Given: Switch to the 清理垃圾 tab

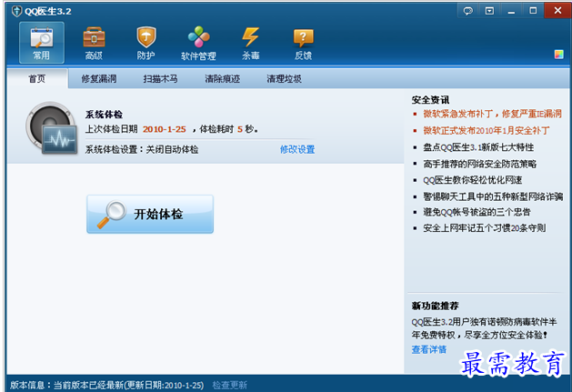Looking at the screenshot, I should click(x=284, y=78).
